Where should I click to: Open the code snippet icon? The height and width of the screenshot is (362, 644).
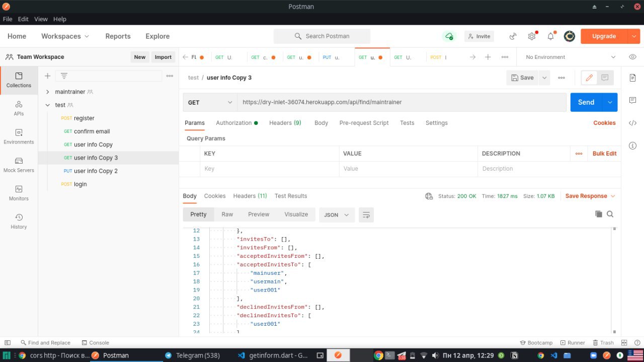[x=632, y=123]
